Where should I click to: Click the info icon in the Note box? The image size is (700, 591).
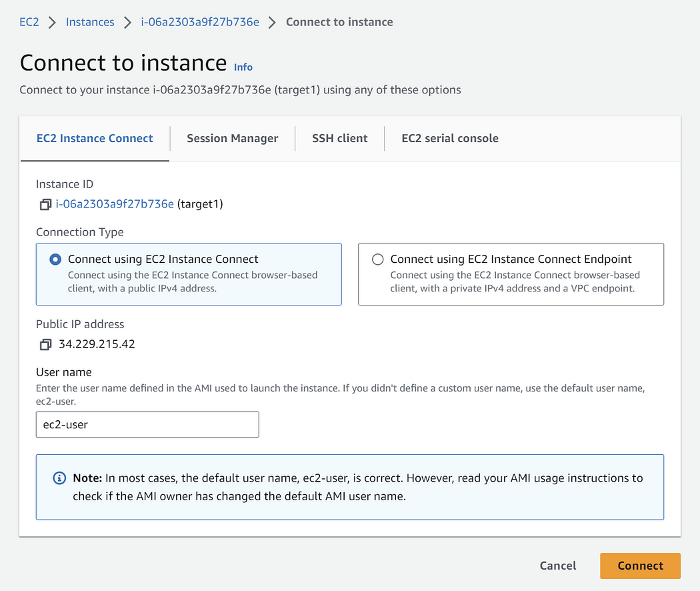pos(59,478)
